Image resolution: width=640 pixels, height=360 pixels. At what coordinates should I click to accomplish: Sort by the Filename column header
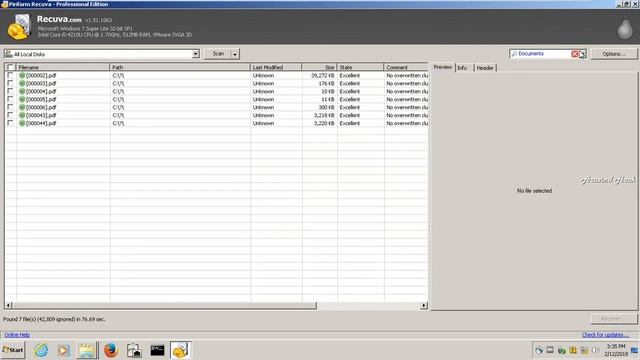[x=63, y=67]
